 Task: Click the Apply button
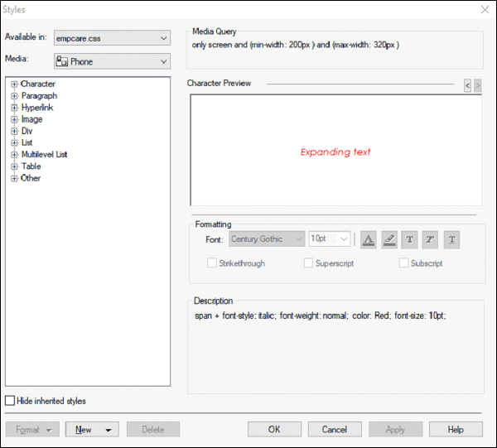coord(396,429)
